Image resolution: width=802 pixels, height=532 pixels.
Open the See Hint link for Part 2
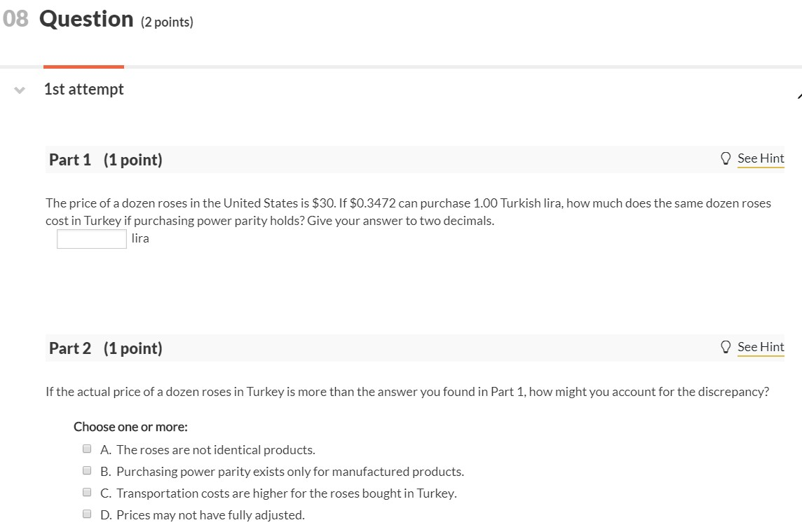click(x=761, y=347)
